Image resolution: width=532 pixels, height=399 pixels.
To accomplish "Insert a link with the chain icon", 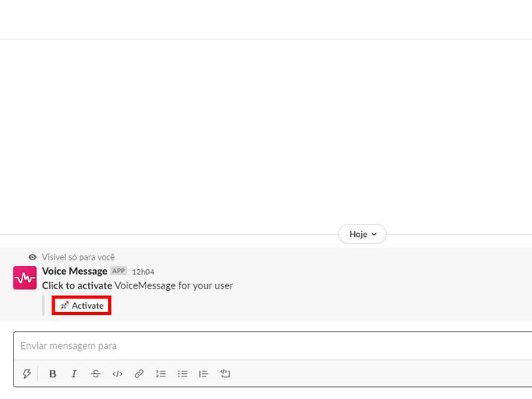I will [x=139, y=374].
